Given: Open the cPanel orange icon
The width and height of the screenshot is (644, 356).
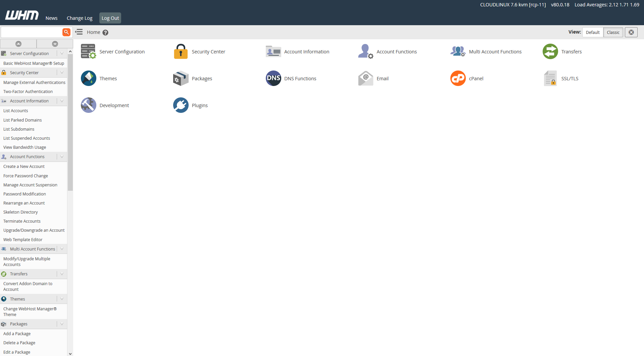Looking at the screenshot, I should point(458,78).
